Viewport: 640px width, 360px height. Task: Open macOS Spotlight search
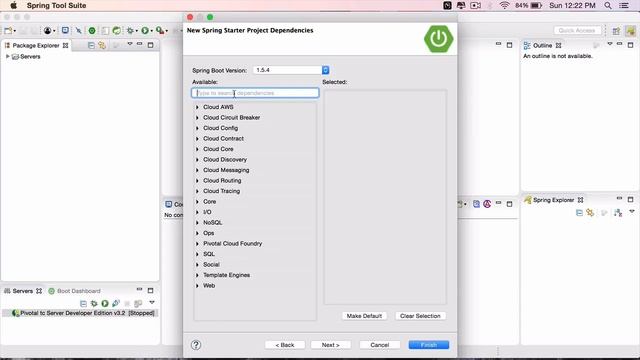pos(608,6)
